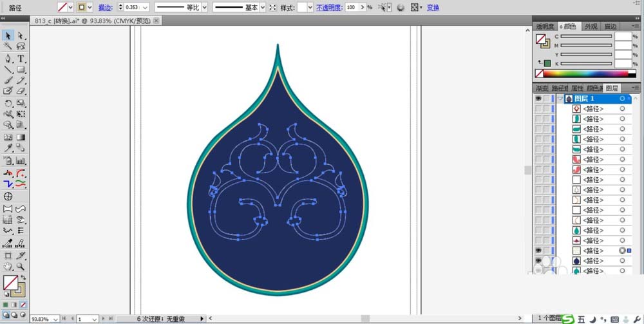Select the Eyedropper tool

pyautogui.click(x=8, y=148)
